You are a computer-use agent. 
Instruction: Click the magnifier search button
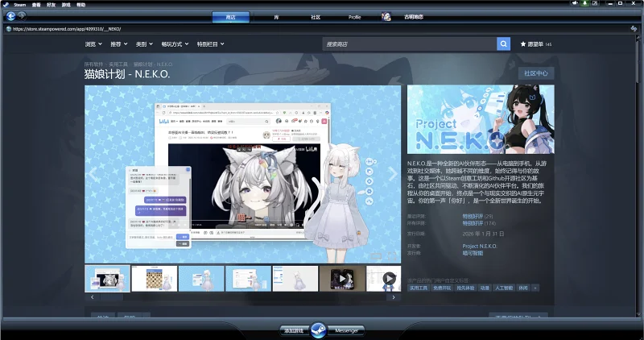pos(504,44)
